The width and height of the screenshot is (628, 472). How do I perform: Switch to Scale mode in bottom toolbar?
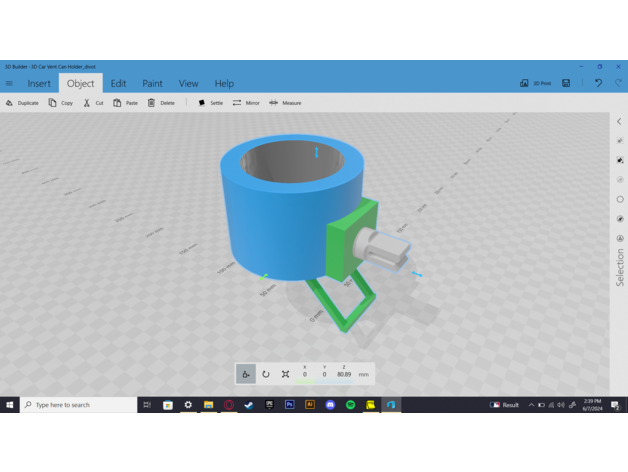point(285,374)
